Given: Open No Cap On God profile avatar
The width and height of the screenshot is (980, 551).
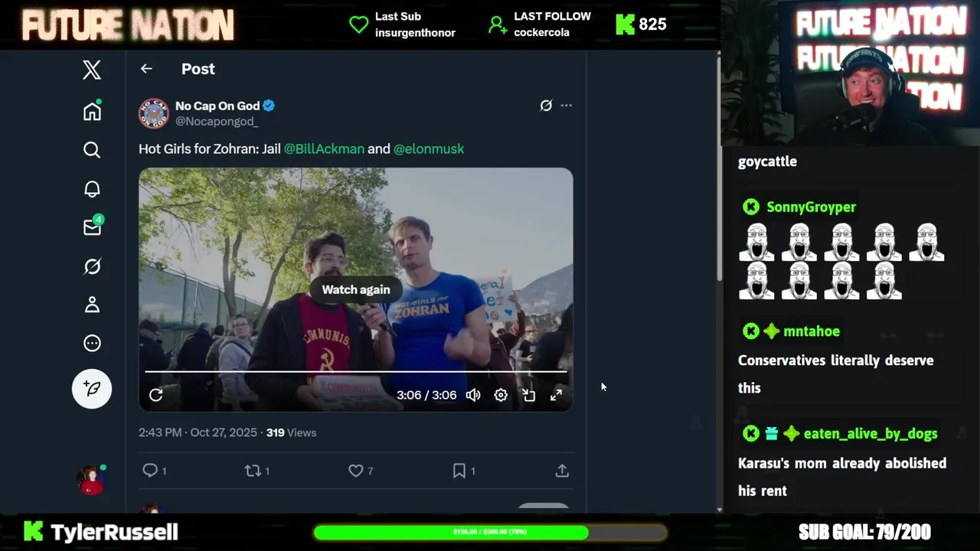Looking at the screenshot, I should [153, 113].
